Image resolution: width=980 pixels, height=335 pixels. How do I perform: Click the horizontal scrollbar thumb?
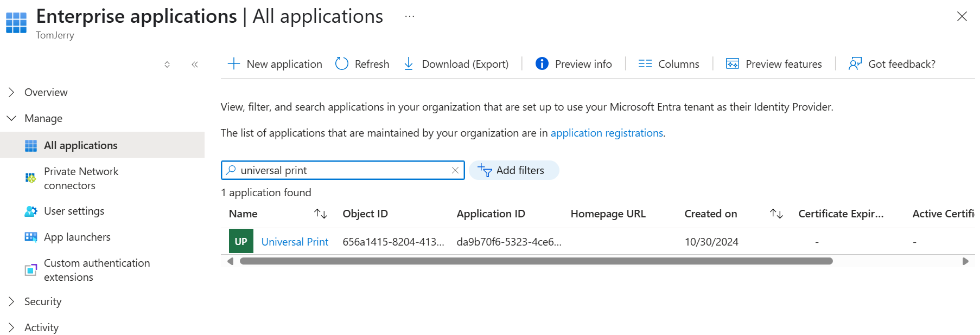pyautogui.click(x=536, y=261)
